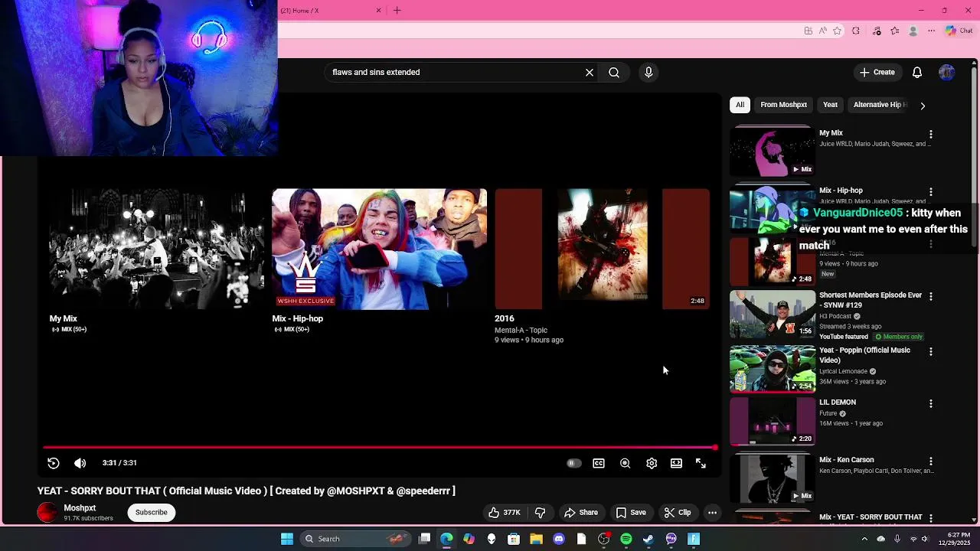Open Steam from the taskbar
Viewport: 980px width, 551px height.
click(648, 539)
